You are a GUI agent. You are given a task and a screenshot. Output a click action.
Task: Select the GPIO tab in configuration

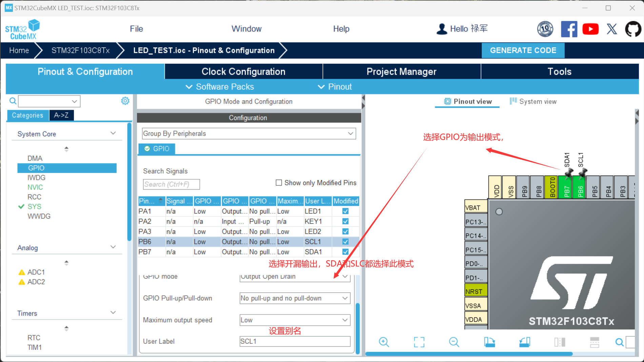click(x=157, y=149)
